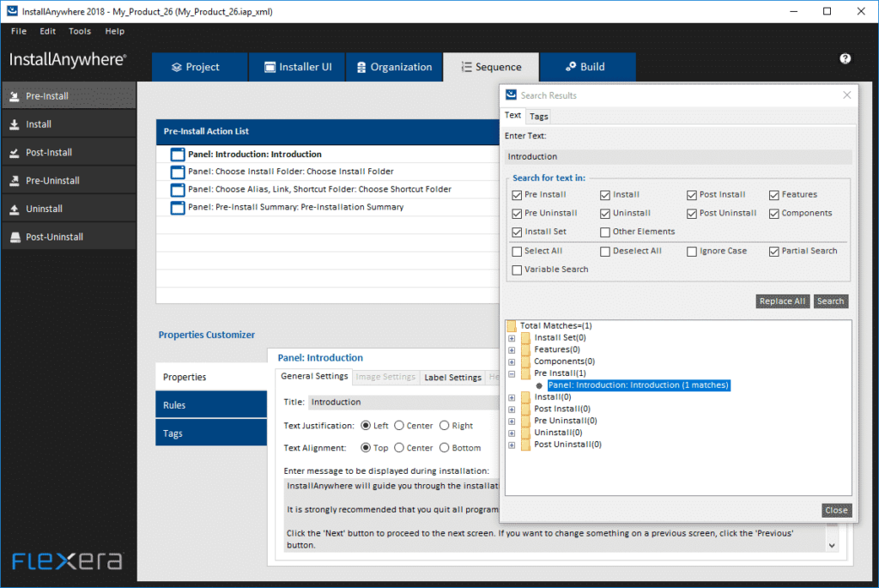Select the Pre-Install sidebar icon
This screenshot has height=588, width=879.
click(15, 96)
